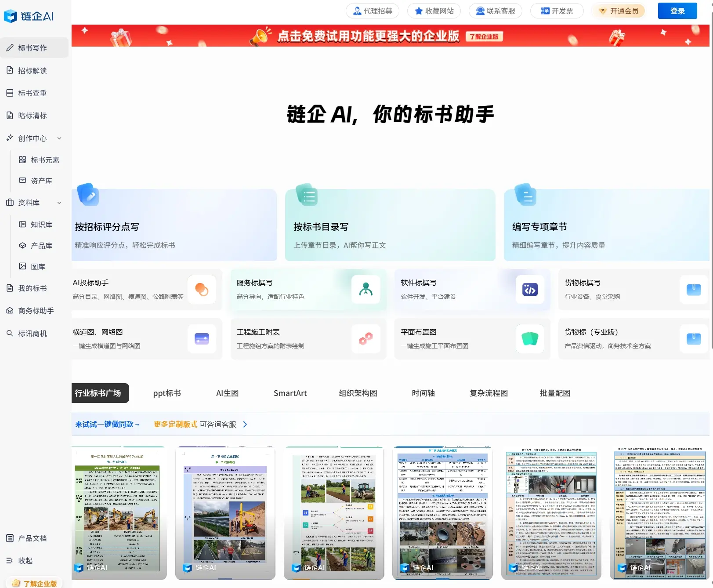This screenshot has width=713, height=588.
Task: Switch to 组织架构图 tab
Action: (358, 393)
